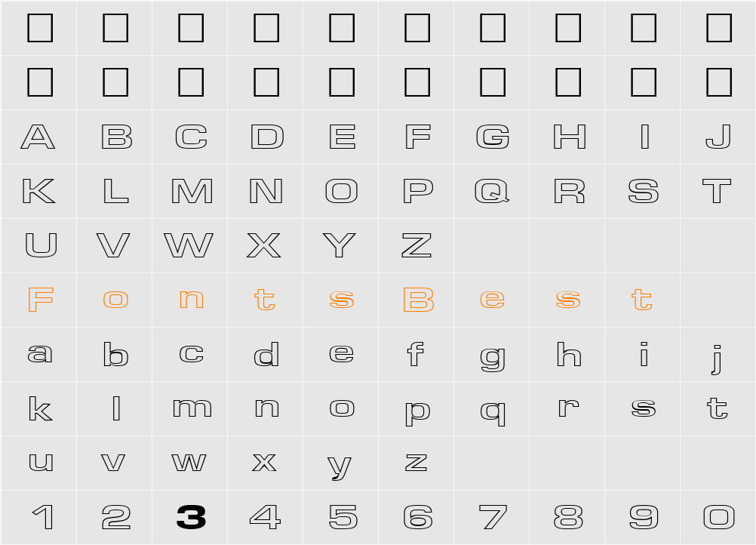Viewport: 756px width, 545px height.
Task: Select the uppercase Z glyph
Action: [x=416, y=245]
